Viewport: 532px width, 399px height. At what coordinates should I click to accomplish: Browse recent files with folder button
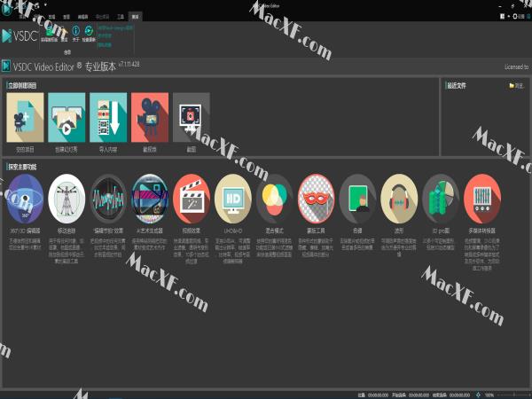tap(516, 86)
